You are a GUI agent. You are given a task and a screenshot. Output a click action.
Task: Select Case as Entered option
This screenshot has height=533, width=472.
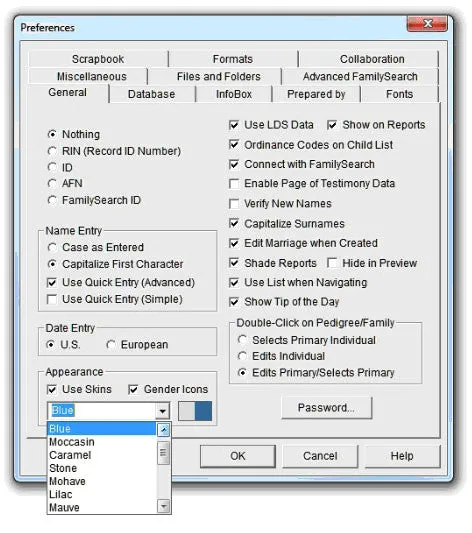(x=52, y=247)
